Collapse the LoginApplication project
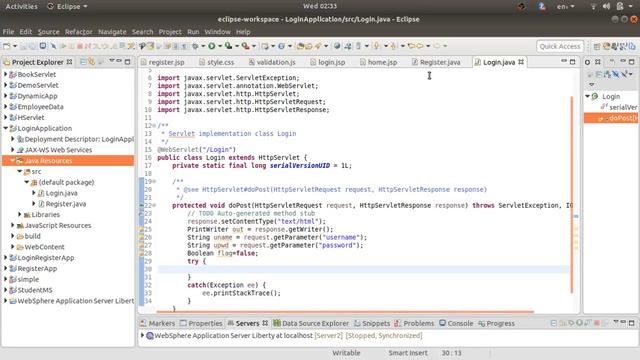640x360 pixels. 5,128
